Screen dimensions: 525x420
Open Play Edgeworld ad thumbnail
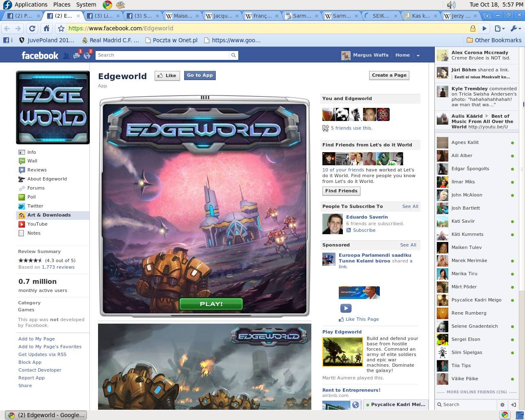click(342, 352)
